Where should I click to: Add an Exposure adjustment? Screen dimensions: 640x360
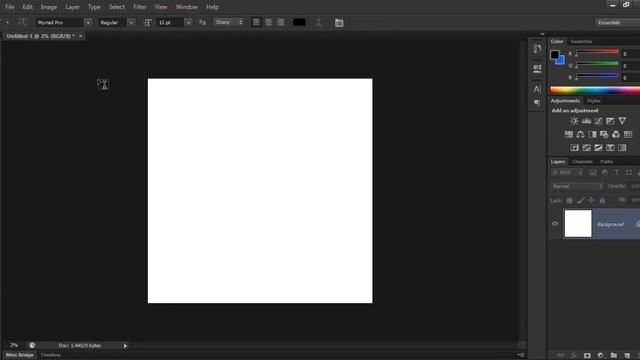click(610, 121)
